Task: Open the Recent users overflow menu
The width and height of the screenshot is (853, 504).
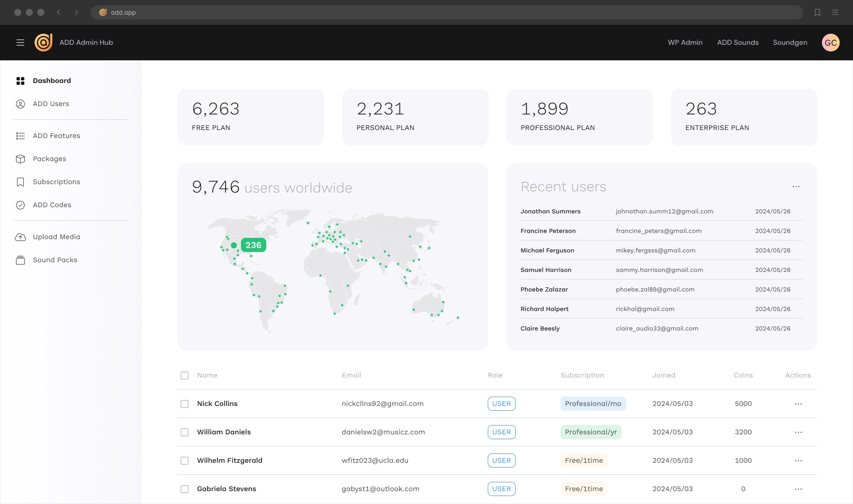Action: point(796,186)
